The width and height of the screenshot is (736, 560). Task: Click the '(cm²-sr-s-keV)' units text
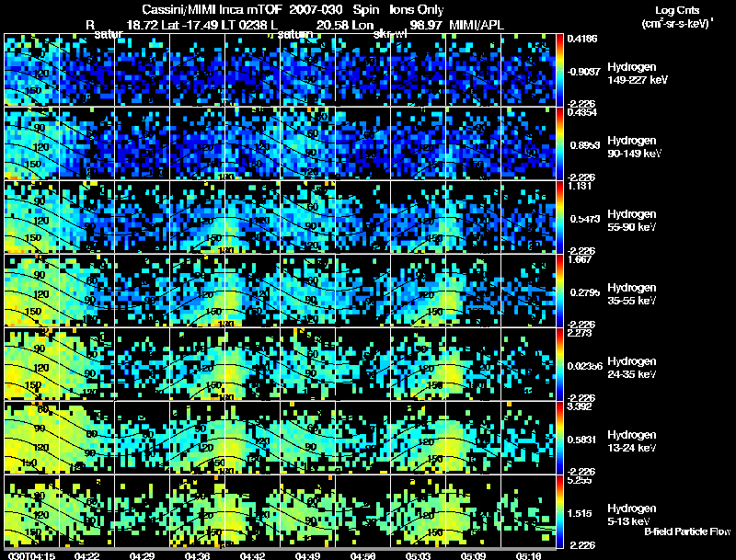point(677,24)
